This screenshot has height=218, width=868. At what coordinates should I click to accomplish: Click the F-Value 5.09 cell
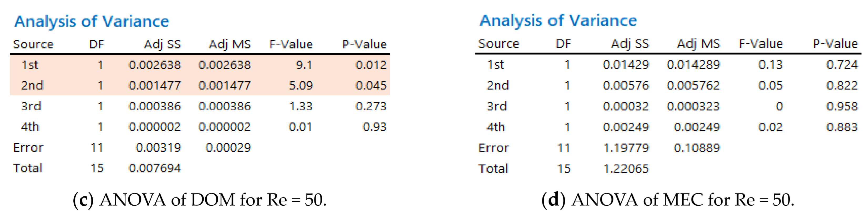[301, 85]
